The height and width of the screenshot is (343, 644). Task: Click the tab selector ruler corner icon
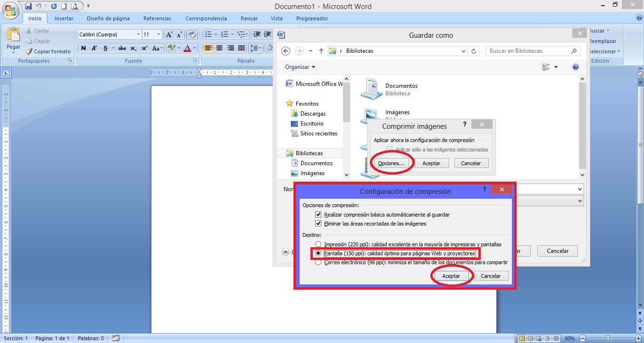click(x=6, y=73)
